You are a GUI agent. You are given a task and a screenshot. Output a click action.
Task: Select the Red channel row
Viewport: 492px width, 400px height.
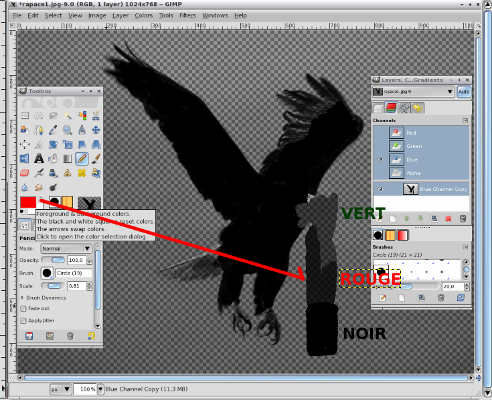click(x=421, y=133)
